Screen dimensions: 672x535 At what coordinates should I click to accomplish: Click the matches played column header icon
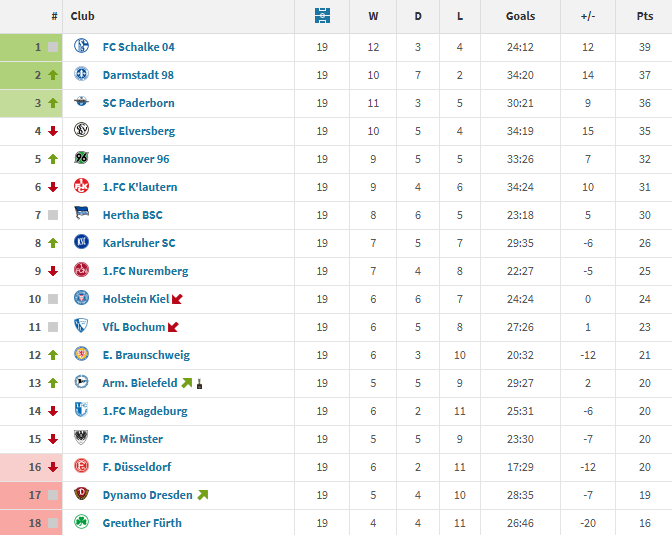(x=321, y=16)
